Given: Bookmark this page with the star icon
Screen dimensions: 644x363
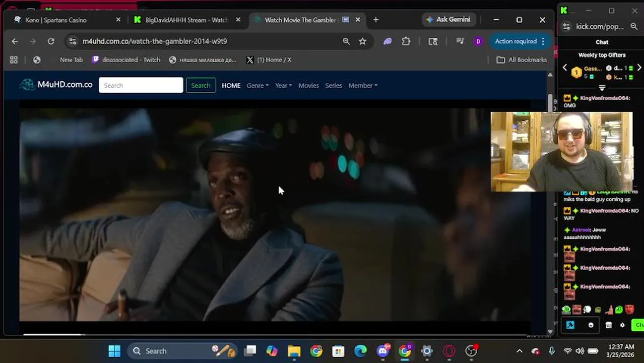Looking at the screenshot, I should coord(362,41).
